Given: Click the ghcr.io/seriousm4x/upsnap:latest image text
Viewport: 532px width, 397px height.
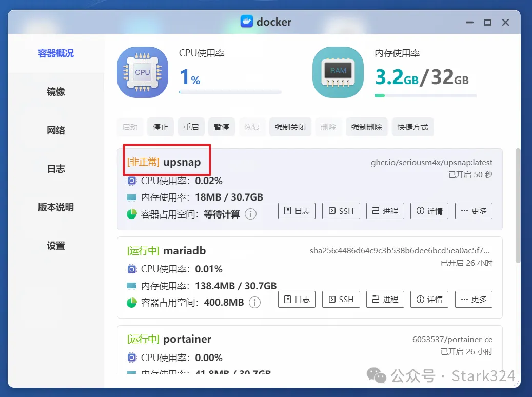Looking at the screenshot, I should coord(431,163).
